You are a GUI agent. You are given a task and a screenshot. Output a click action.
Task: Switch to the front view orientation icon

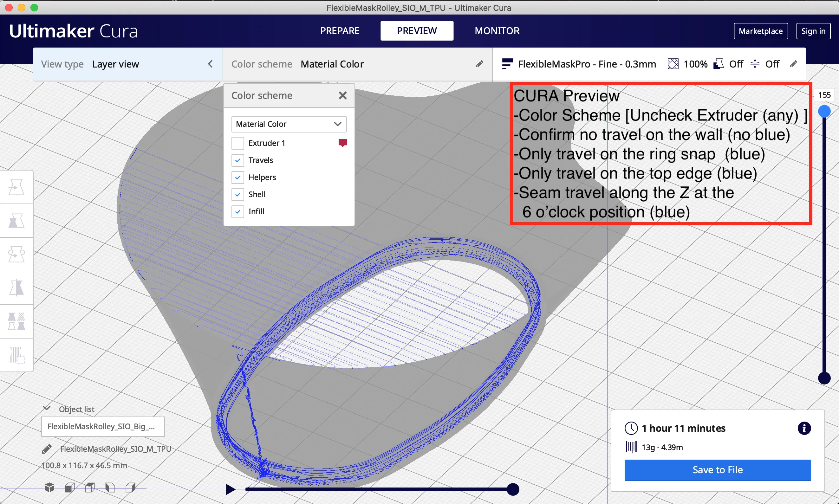[70, 488]
